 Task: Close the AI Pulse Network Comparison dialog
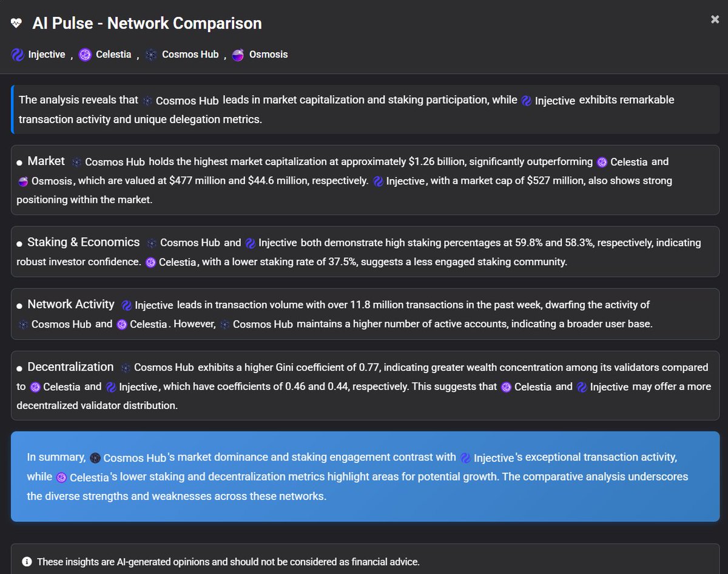coord(715,19)
